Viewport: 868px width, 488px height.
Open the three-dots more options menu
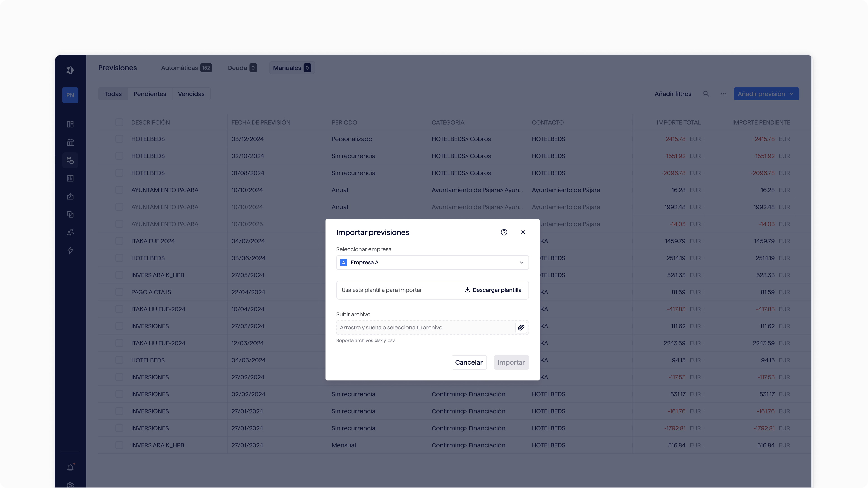click(723, 94)
